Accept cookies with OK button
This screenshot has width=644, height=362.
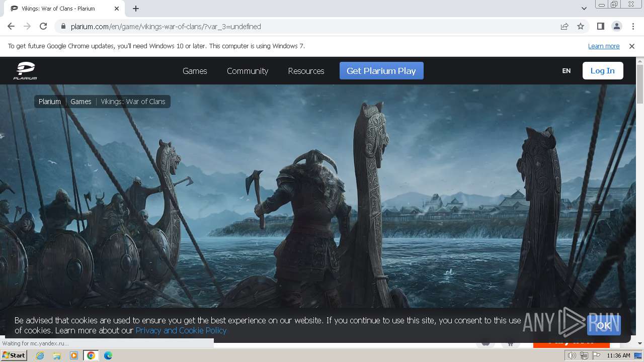click(x=604, y=325)
